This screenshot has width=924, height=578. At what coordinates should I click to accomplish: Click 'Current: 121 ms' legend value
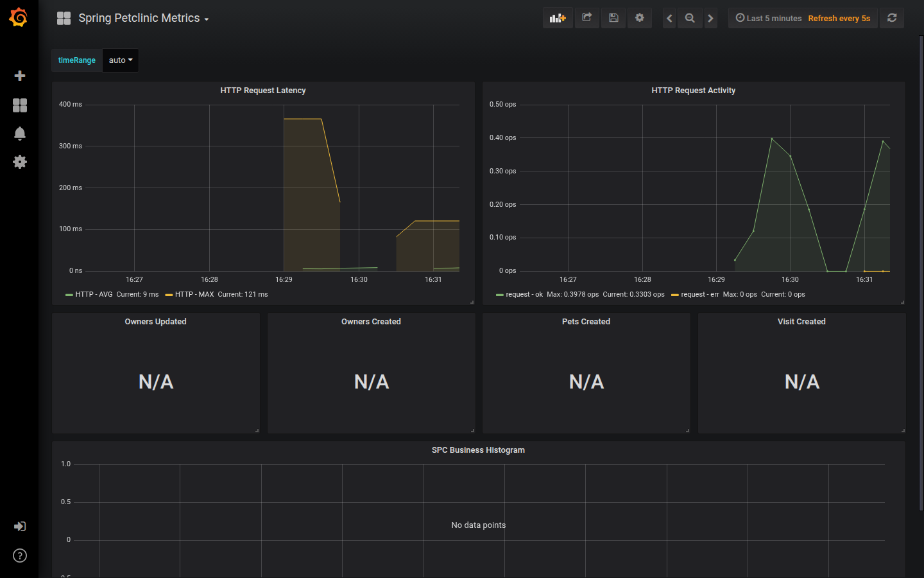[243, 295]
